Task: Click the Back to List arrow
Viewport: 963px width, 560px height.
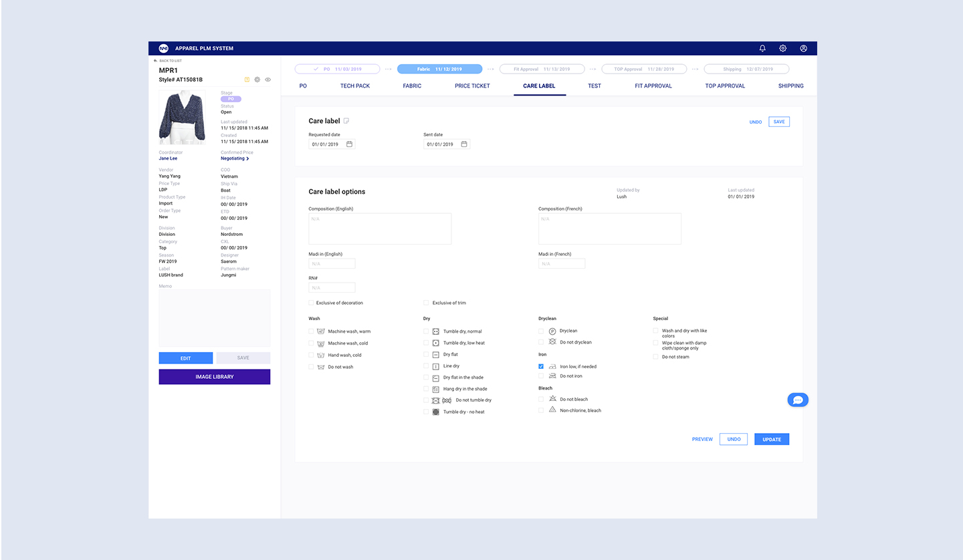Action: [156, 61]
